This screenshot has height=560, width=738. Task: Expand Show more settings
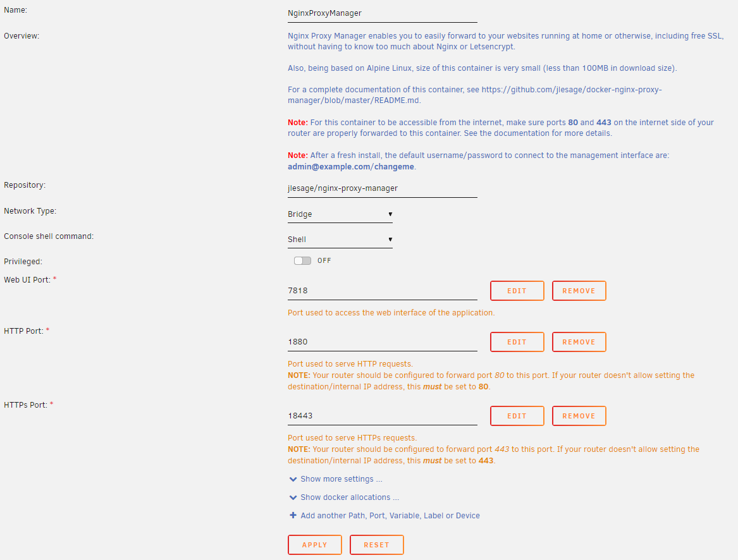coord(341,479)
